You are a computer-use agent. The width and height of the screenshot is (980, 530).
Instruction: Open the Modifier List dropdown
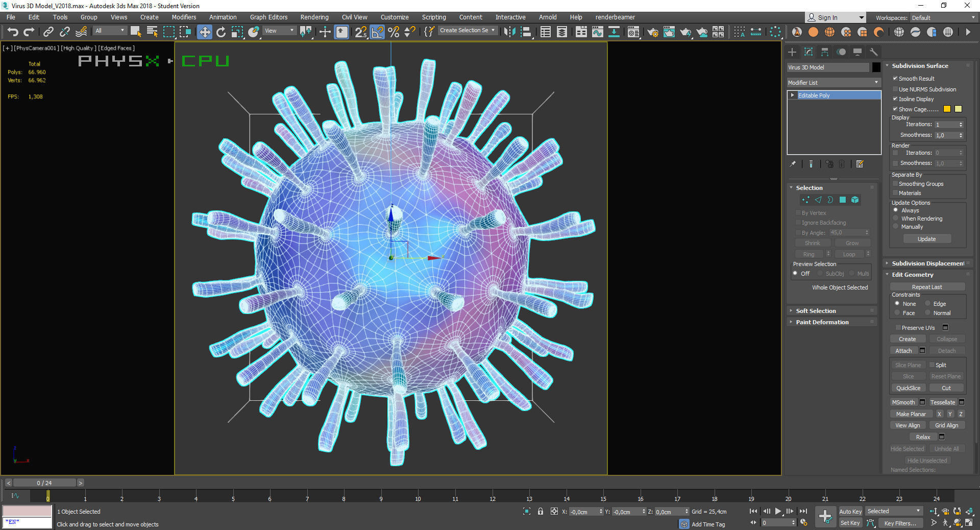click(834, 83)
